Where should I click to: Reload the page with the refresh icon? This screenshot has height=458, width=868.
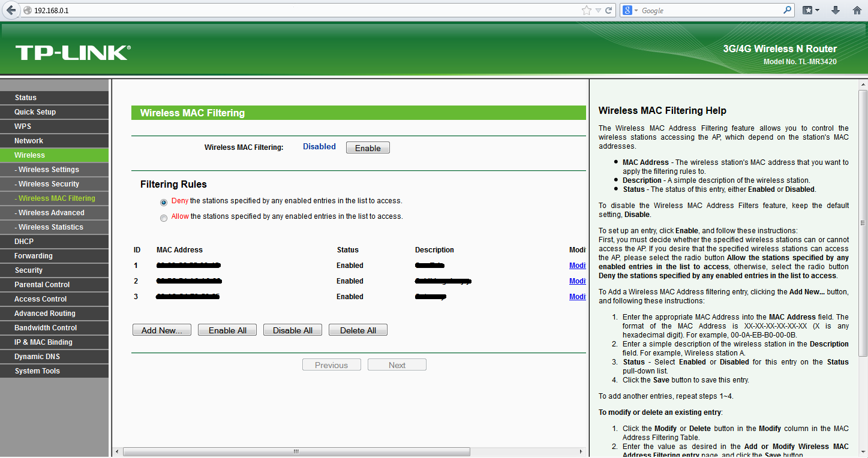click(x=608, y=10)
